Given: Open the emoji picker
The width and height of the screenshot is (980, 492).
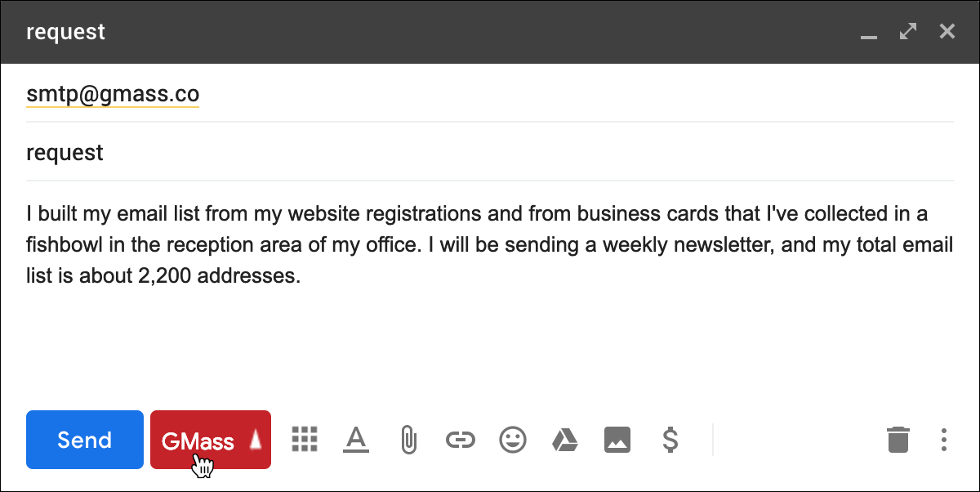Looking at the screenshot, I should (513, 440).
